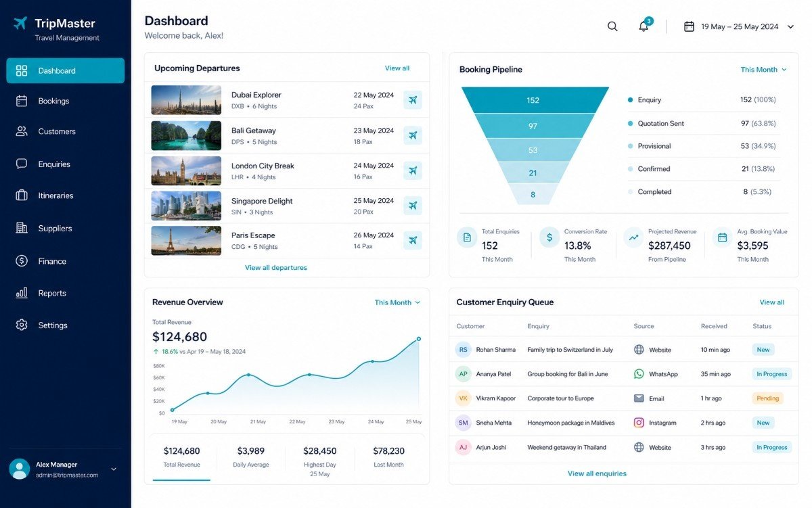
Task: Click the funnel segment showing 152
Action: click(534, 100)
